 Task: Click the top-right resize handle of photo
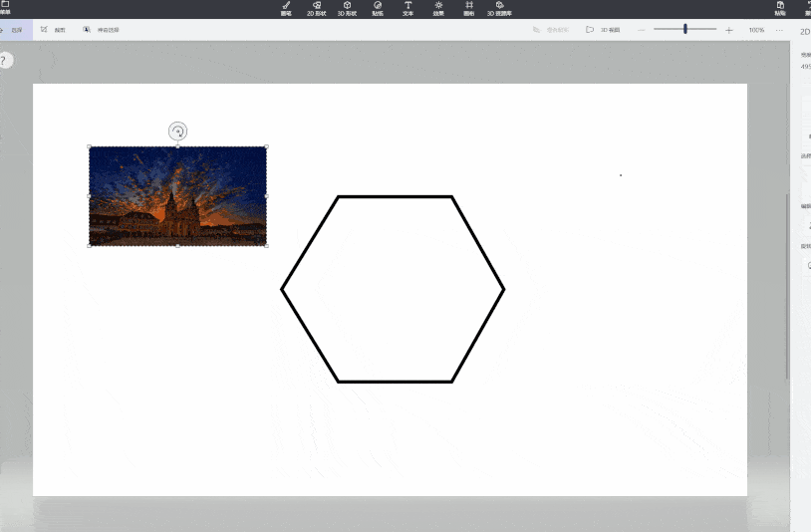pos(266,146)
